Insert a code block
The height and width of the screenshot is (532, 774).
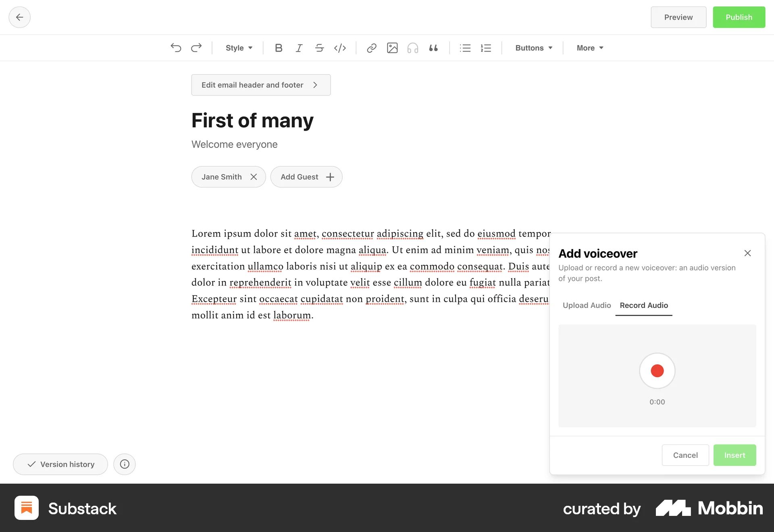pyautogui.click(x=340, y=48)
